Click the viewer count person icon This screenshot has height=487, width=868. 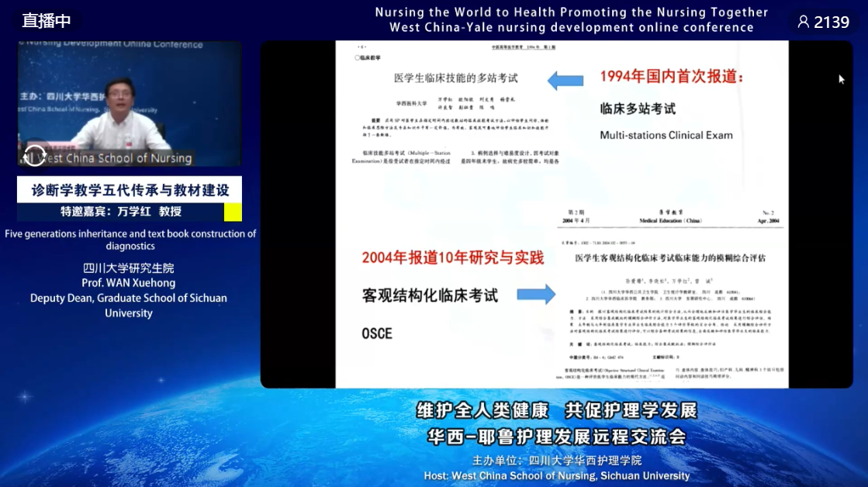pyautogui.click(x=804, y=22)
